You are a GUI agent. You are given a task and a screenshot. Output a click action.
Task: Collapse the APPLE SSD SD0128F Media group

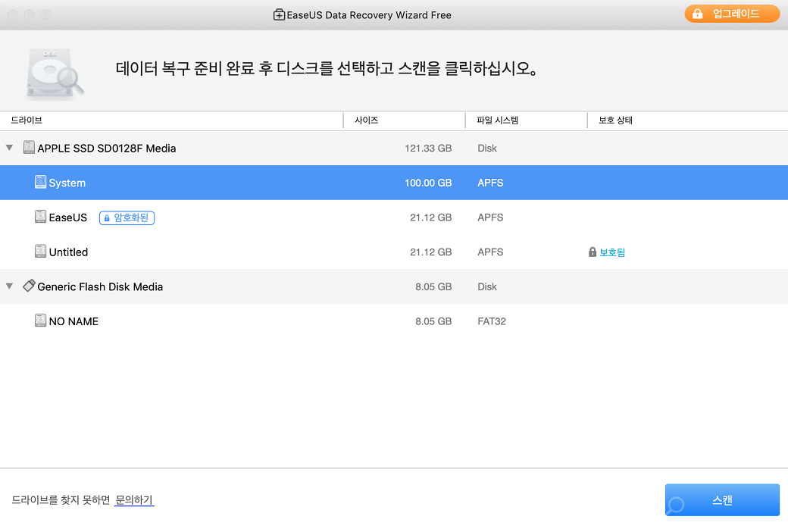pos(10,148)
